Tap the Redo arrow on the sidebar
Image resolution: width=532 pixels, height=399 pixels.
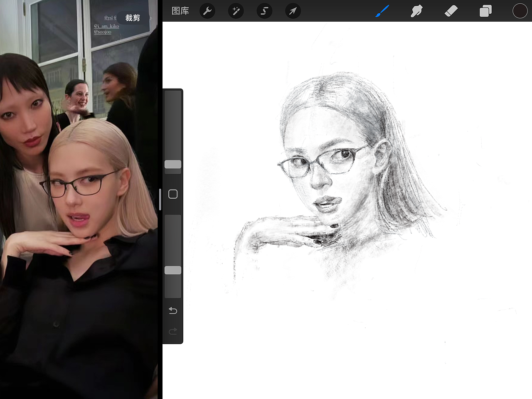pos(173,331)
